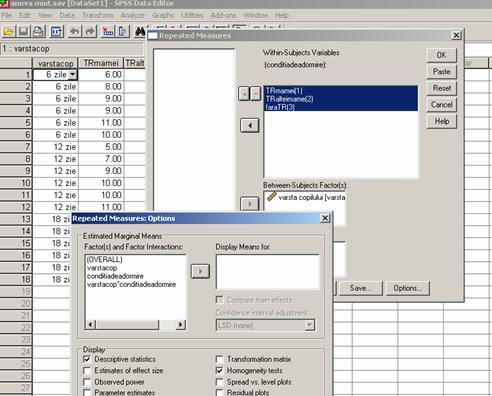Screen dimensions: 492x396
Task: Click Cancel button in Repeated Measures
Action: click(441, 105)
